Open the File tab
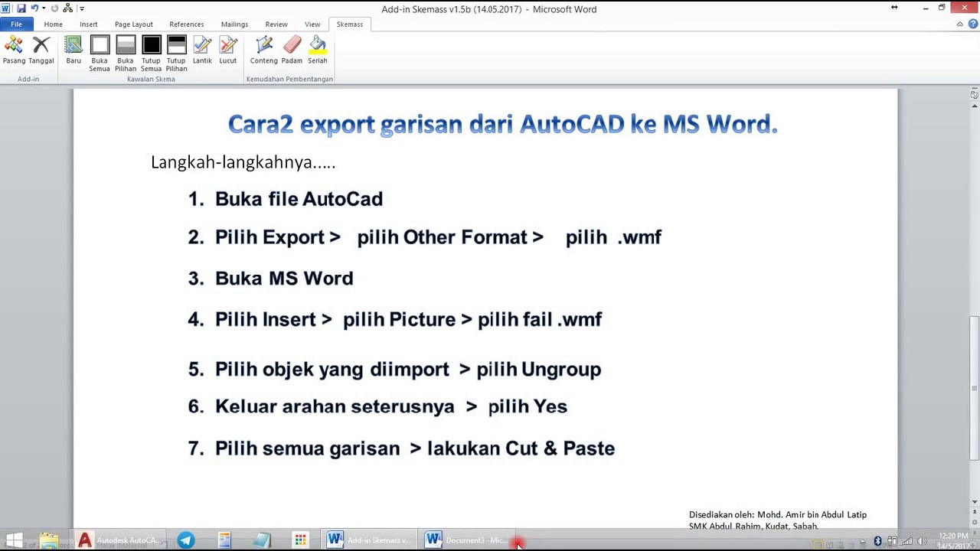Screen dimensions: 980x551 [x=16, y=24]
